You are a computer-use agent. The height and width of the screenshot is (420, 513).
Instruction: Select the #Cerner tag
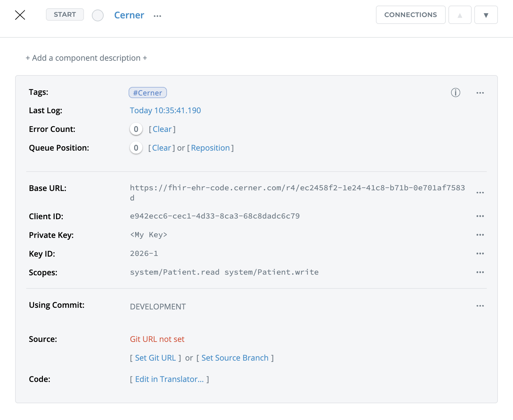click(x=148, y=93)
